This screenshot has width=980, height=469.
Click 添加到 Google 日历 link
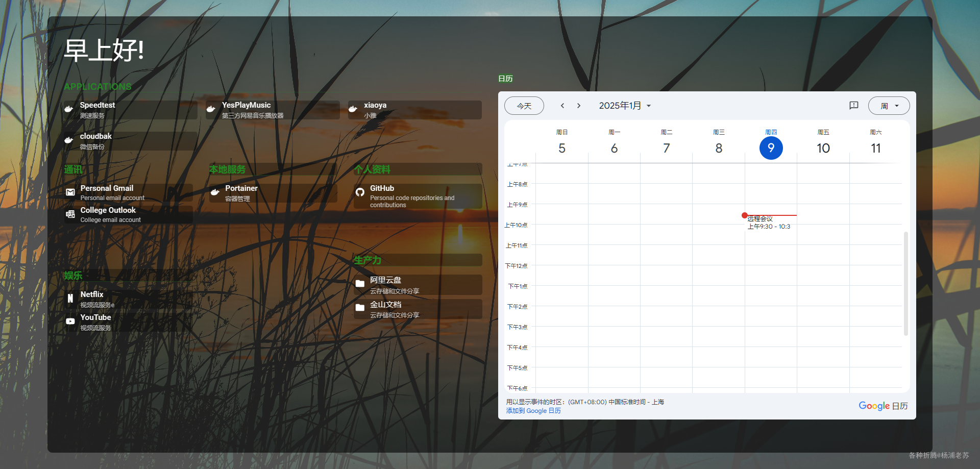[x=533, y=411]
